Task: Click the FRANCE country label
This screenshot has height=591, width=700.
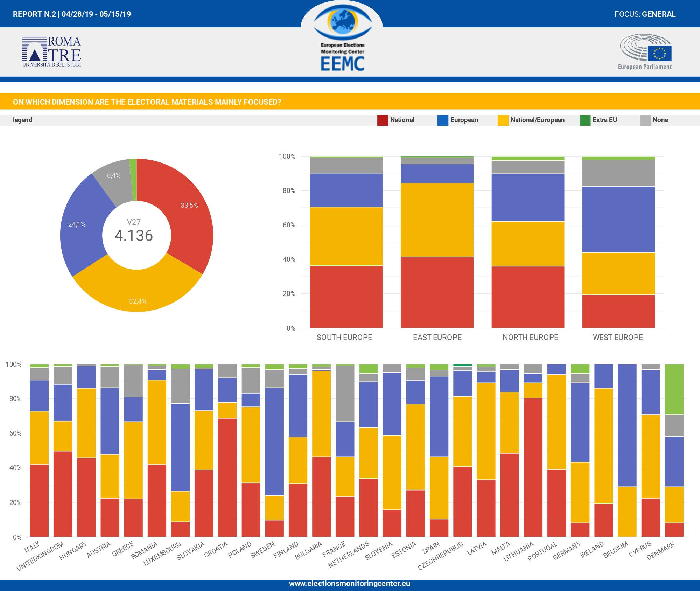Action: point(334,549)
